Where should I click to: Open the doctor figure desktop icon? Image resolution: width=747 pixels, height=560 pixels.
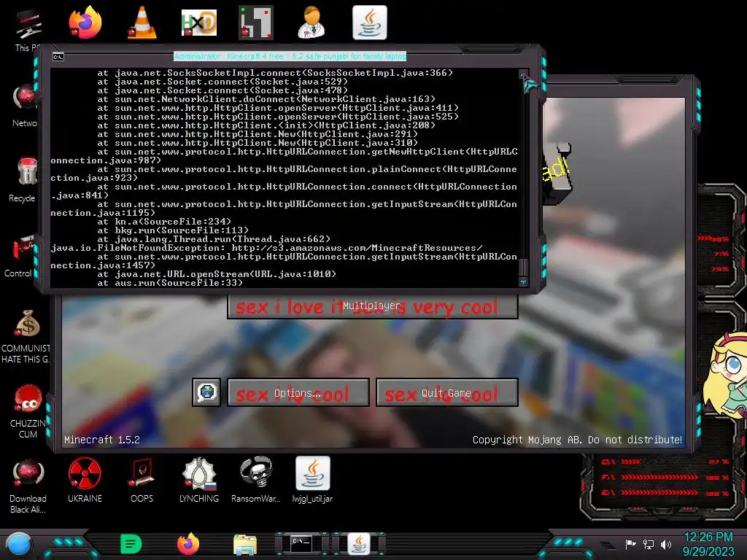tap(312, 23)
